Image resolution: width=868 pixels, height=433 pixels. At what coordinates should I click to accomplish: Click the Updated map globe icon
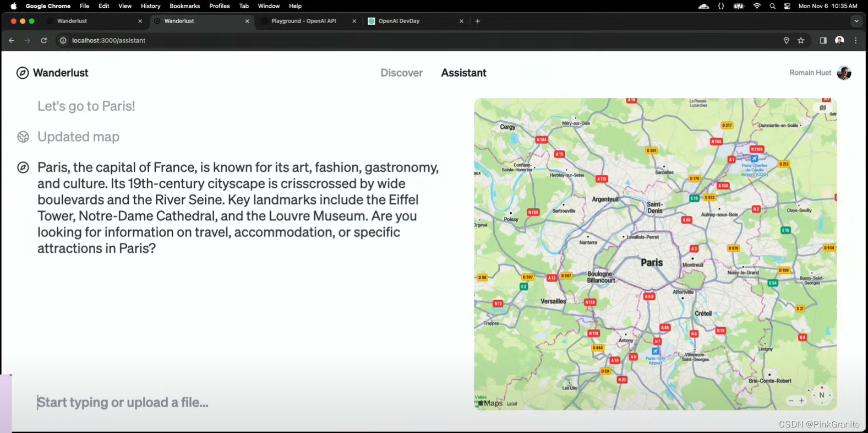pyautogui.click(x=23, y=137)
